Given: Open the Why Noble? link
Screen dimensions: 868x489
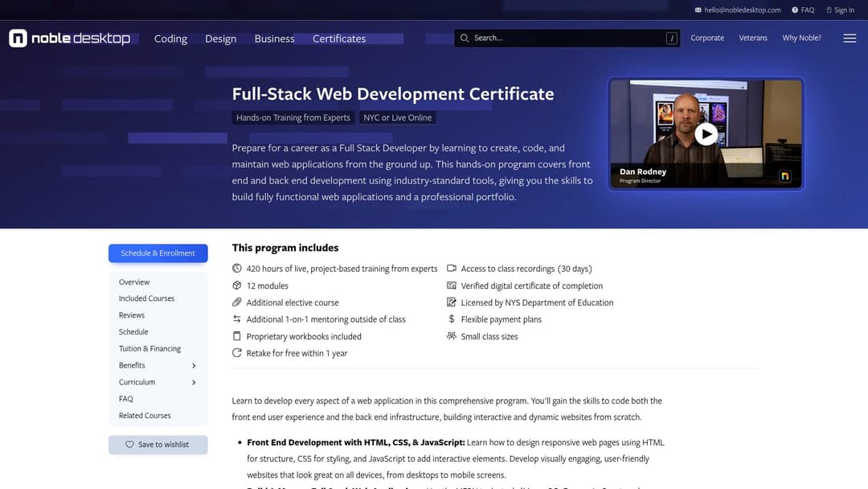Looking at the screenshot, I should click(x=801, y=38).
